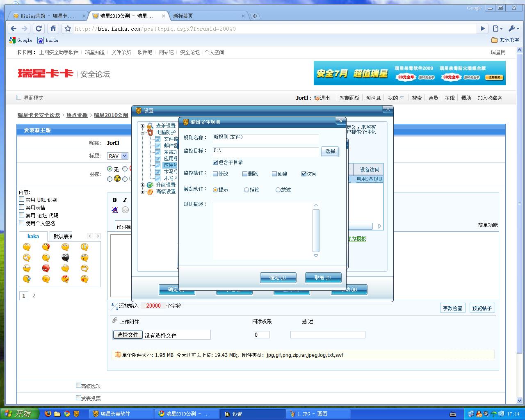Check the 使用个人签名 option

pos(22,223)
